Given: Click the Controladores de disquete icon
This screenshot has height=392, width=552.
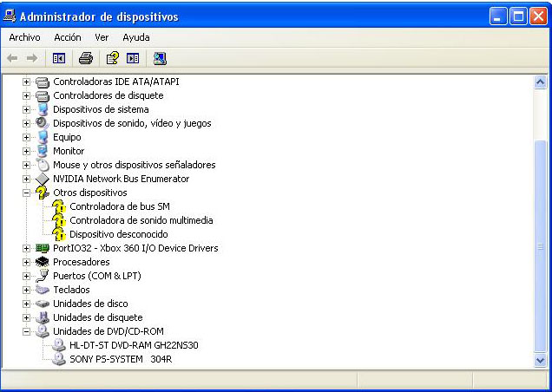Looking at the screenshot, I should 43,95.
